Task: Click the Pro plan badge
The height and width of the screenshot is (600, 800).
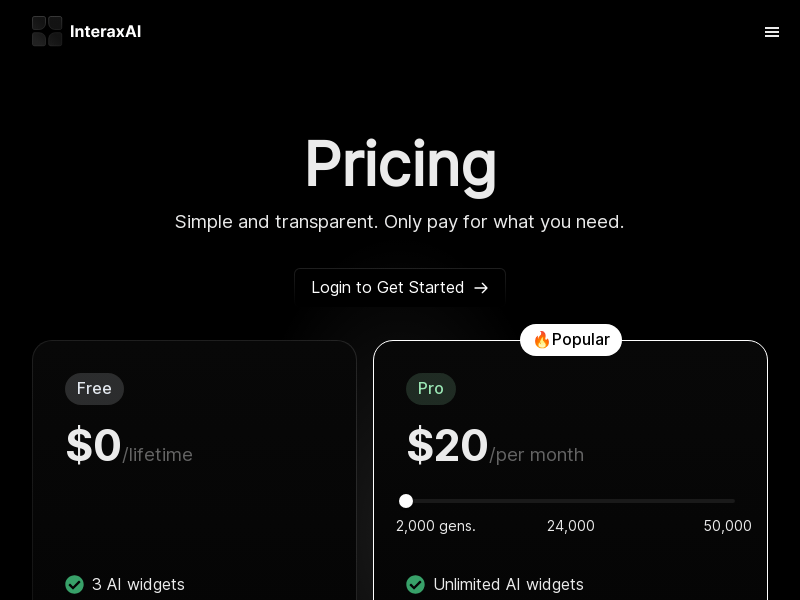Action: point(431,389)
